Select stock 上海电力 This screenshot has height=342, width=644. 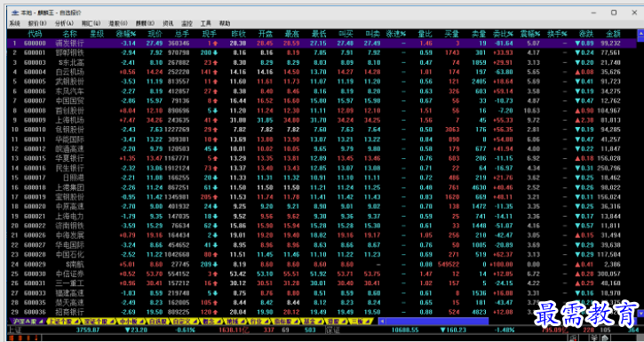[x=69, y=216]
